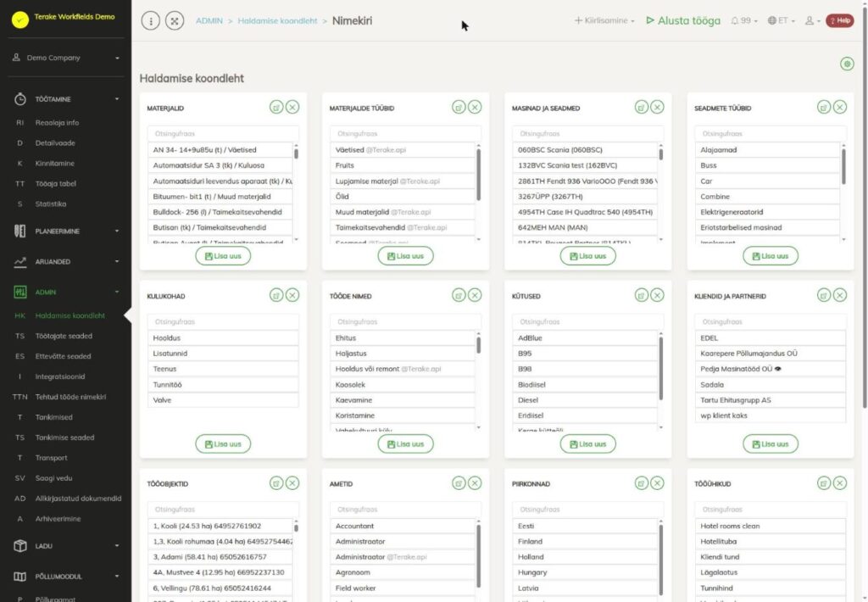Focus the Kliendid ja partnerid search field
The height and width of the screenshot is (602, 868).
[x=771, y=321]
